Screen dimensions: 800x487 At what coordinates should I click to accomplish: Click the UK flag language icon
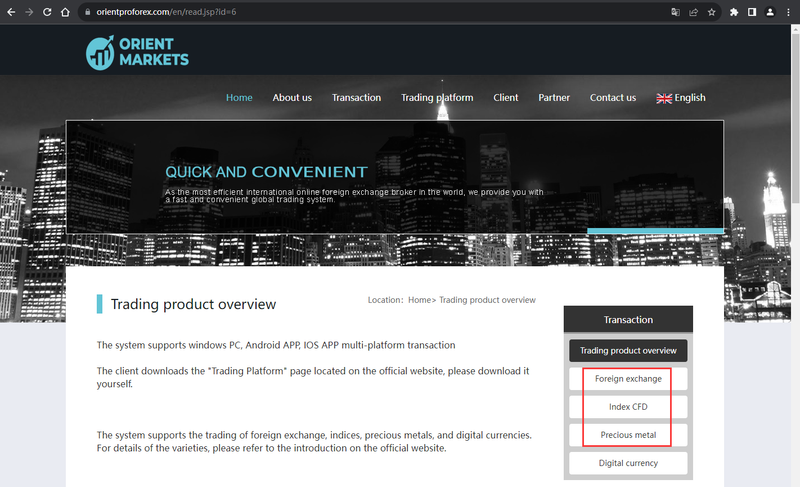point(664,98)
